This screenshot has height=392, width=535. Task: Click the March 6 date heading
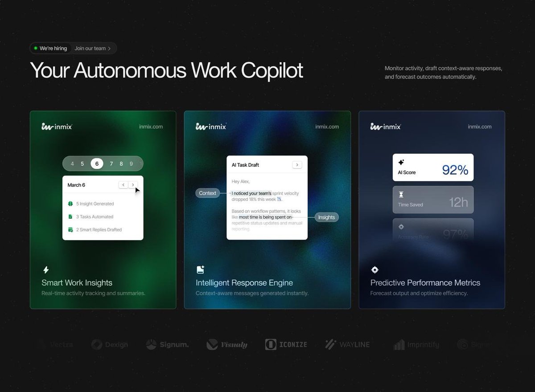tap(76, 185)
